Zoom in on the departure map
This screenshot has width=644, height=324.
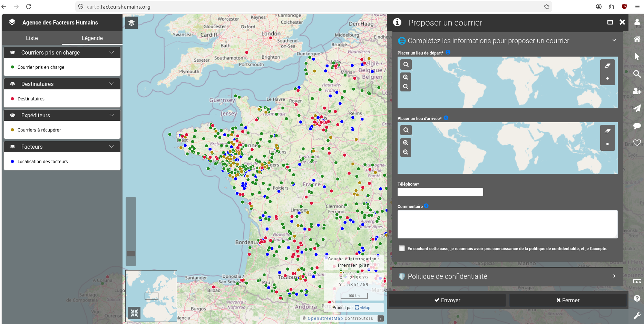pyautogui.click(x=406, y=77)
